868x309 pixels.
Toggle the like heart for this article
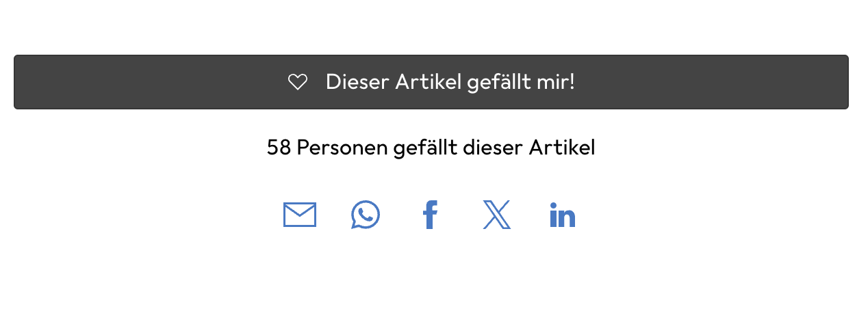pyautogui.click(x=297, y=82)
